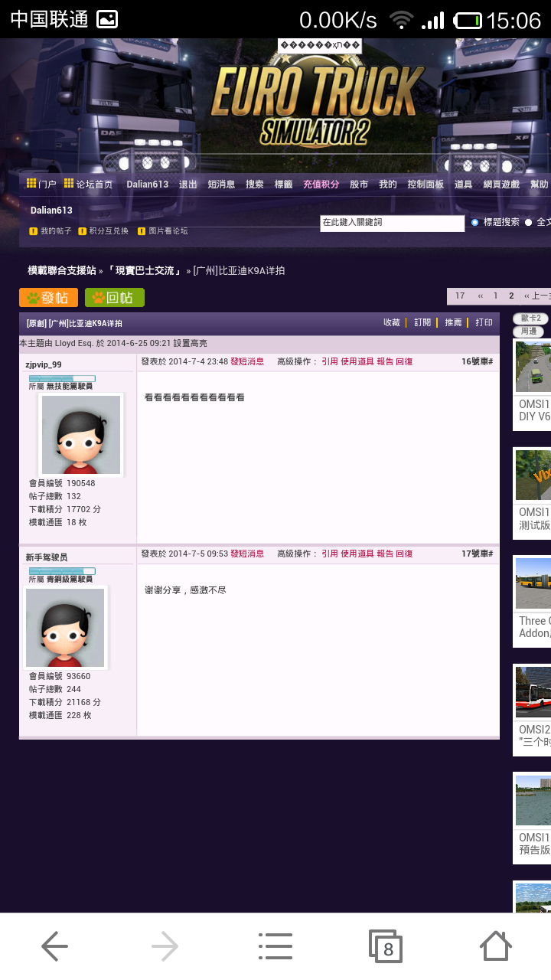The width and height of the screenshot is (551, 980).
Task: Click 打印 print link
Action: coord(484,322)
